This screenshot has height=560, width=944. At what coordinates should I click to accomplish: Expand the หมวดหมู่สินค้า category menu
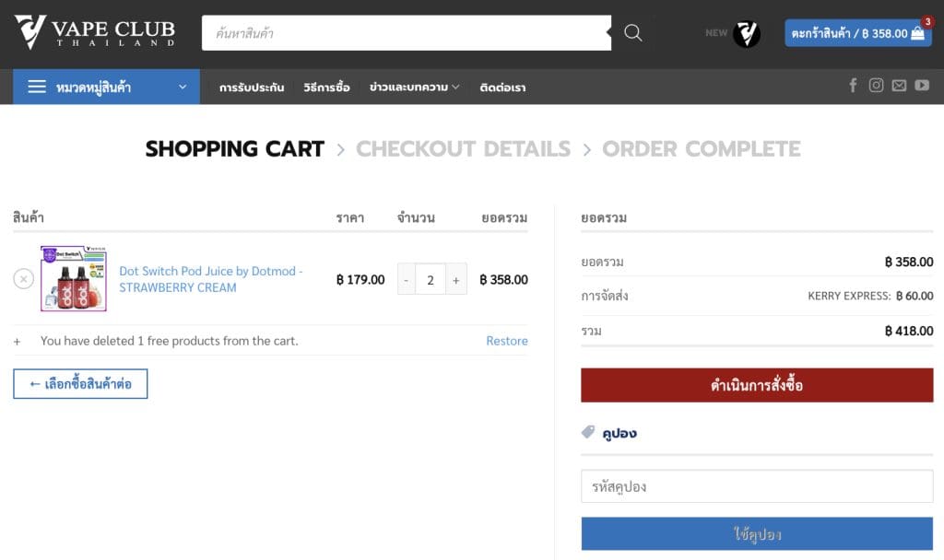pyautogui.click(x=106, y=87)
